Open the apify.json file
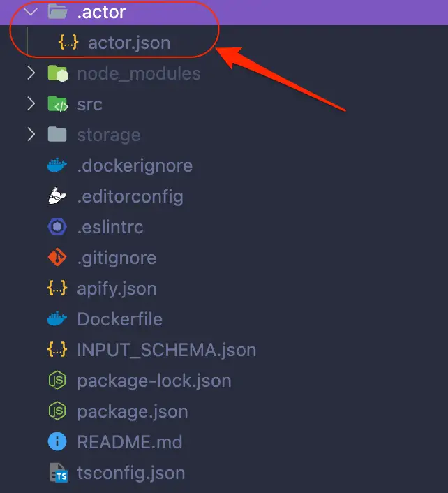The height and width of the screenshot is (493, 448). click(117, 288)
